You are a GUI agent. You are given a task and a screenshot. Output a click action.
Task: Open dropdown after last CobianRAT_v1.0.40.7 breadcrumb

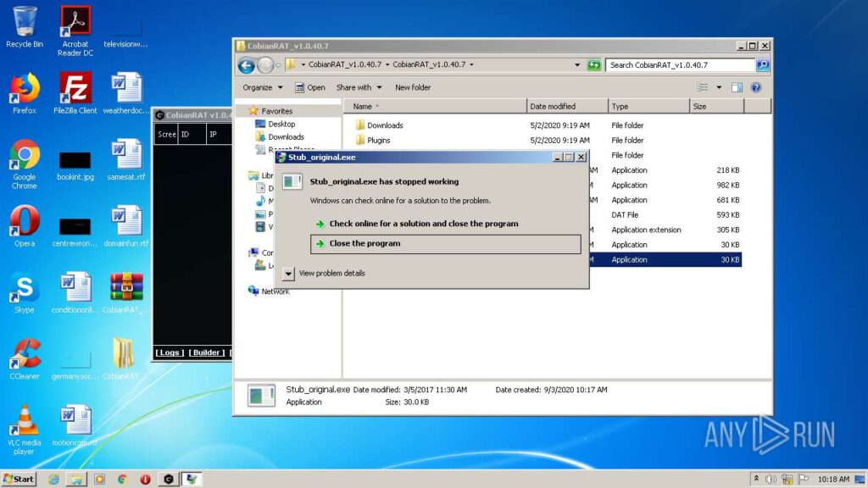pos(471,64)
